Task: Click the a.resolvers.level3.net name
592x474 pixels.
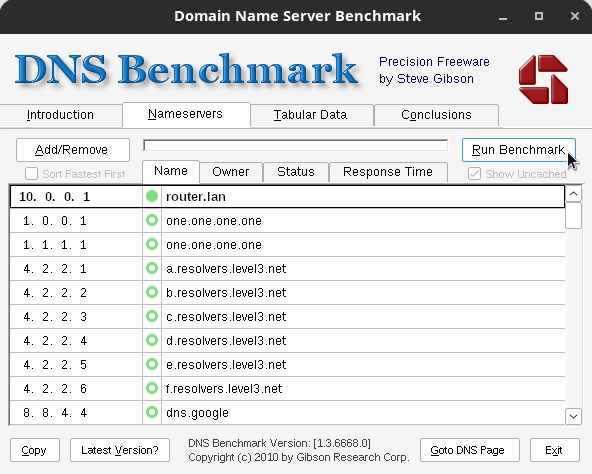Action: click(226, 269)
